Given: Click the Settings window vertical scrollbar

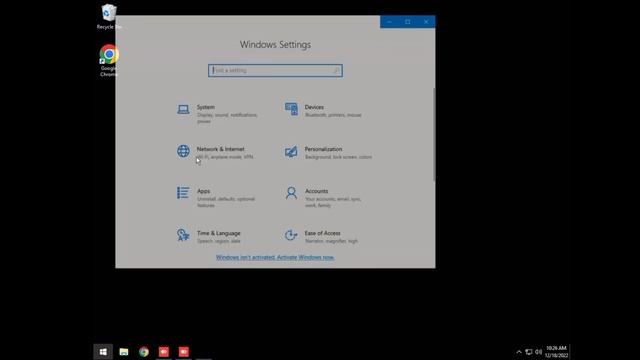Looking at the screenshot, I should (x=433, y=134).
